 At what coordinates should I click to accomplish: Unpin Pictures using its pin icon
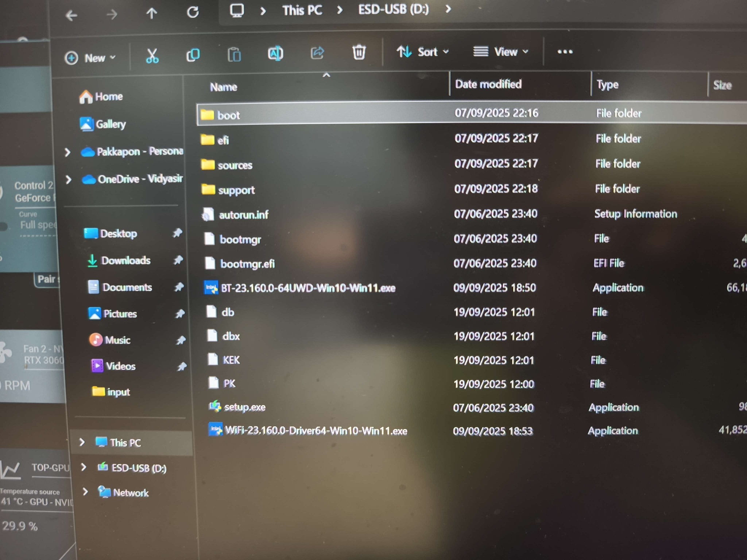point(180,314)
